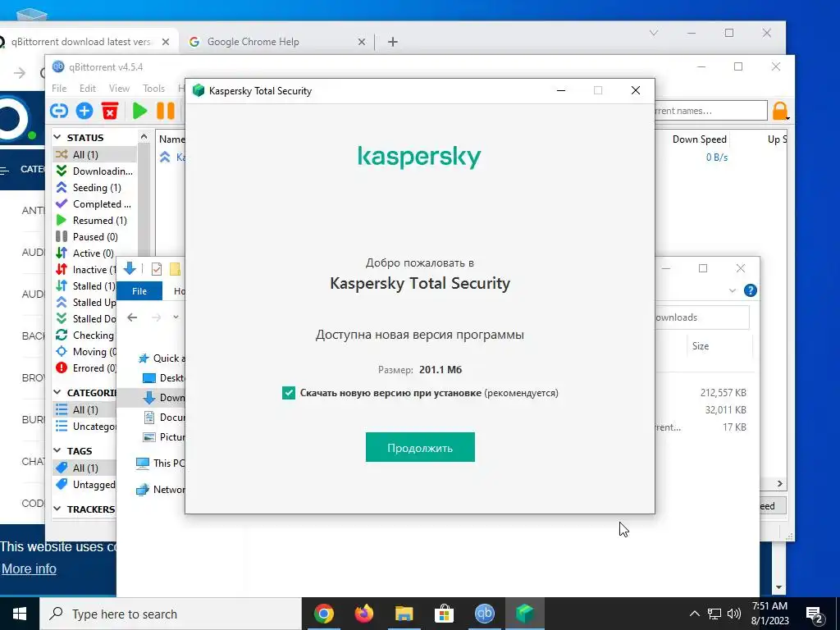The height and width of the screenshot is (630, 840).
Task: Select All (1) under TAGS
Action: [85, 468]
